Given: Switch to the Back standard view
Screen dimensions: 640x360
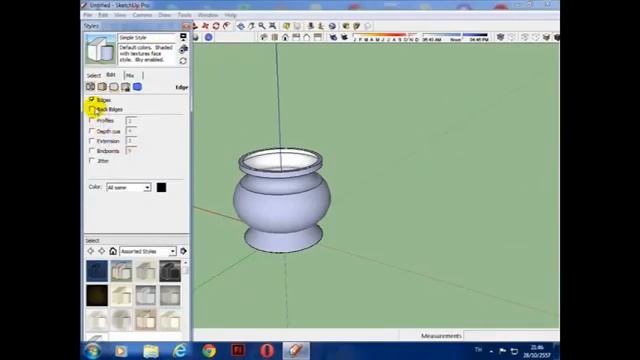Looking at the screenshot, I should [307, 37].
